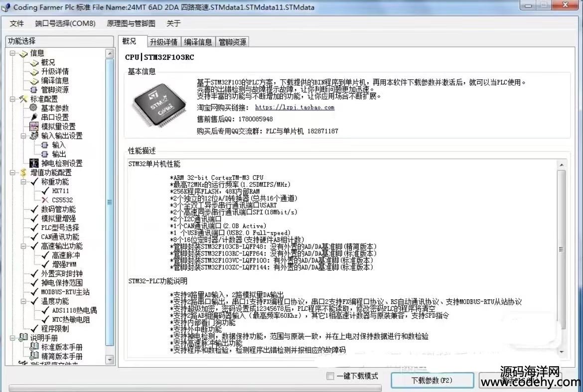
Task: Click the 模拟量设置 chart icon
Action: tap(34, 127)
